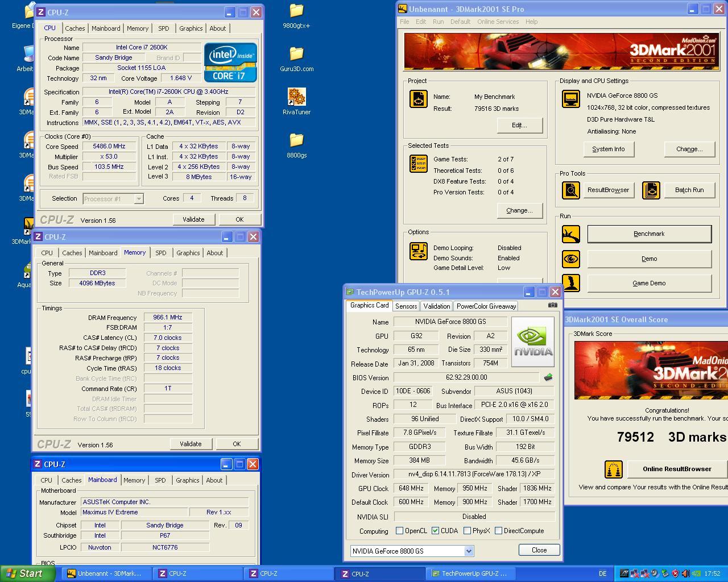Click the Batch Run button
Viewport: 728px width, 582px height.
tap(689, 190)
